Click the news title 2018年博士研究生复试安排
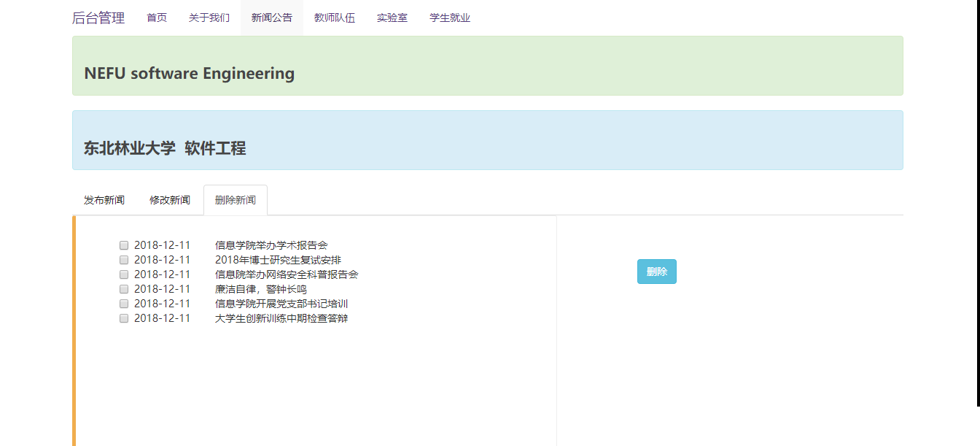980x446 pixels. (x=278, y=260)
